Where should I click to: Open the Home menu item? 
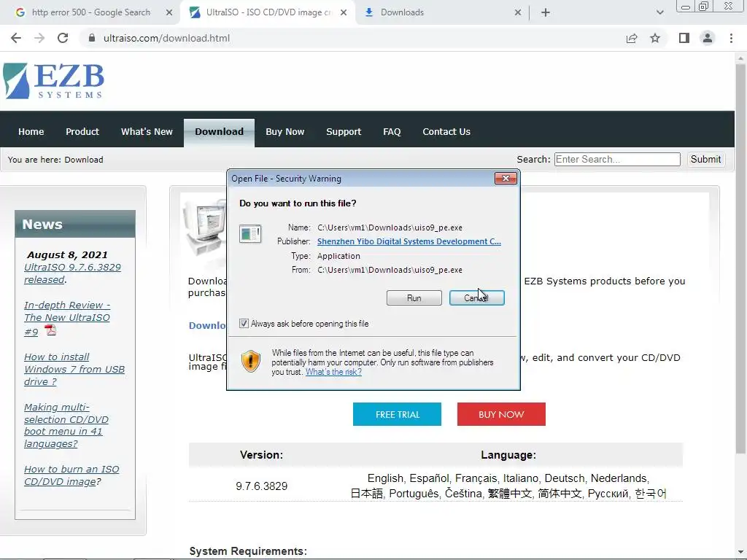pos(31,131)
